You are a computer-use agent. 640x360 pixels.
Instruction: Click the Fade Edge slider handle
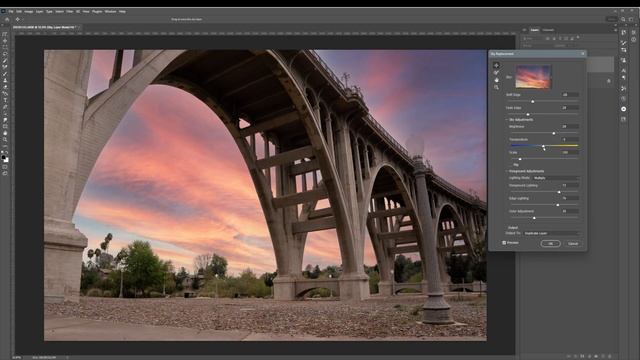pyautogui.click(x=528, y=114)
